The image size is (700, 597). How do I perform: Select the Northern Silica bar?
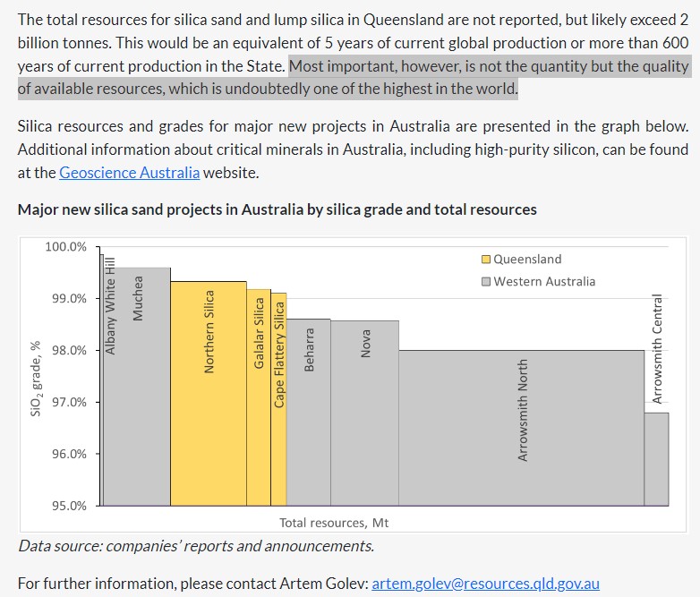point(209,394)
